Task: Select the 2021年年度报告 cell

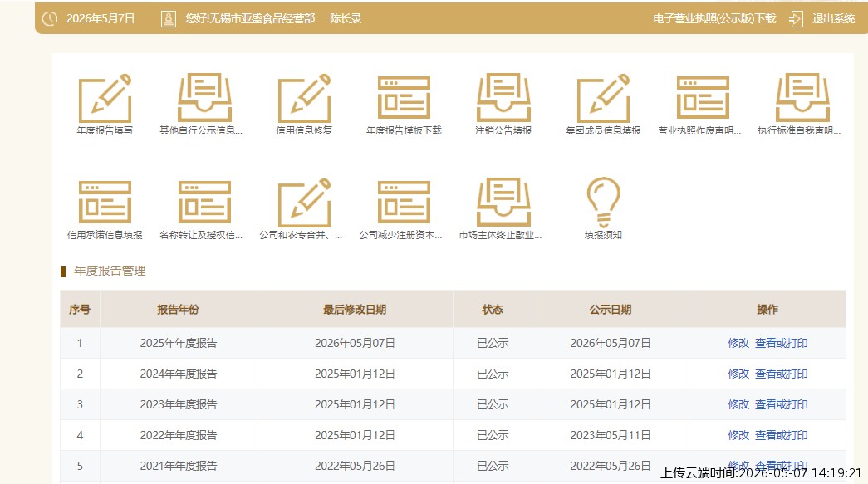Action: click(x=179, y=466)
